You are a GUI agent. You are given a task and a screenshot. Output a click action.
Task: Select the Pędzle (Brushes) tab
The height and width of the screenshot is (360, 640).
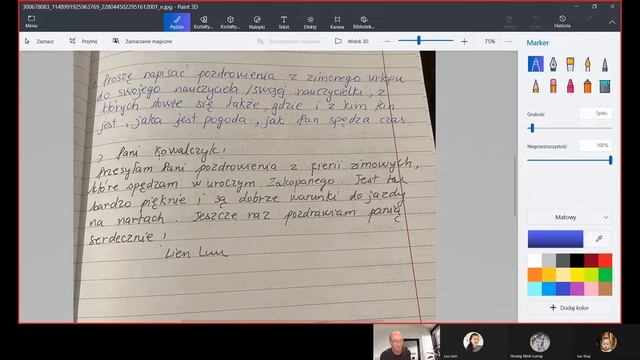177,22
